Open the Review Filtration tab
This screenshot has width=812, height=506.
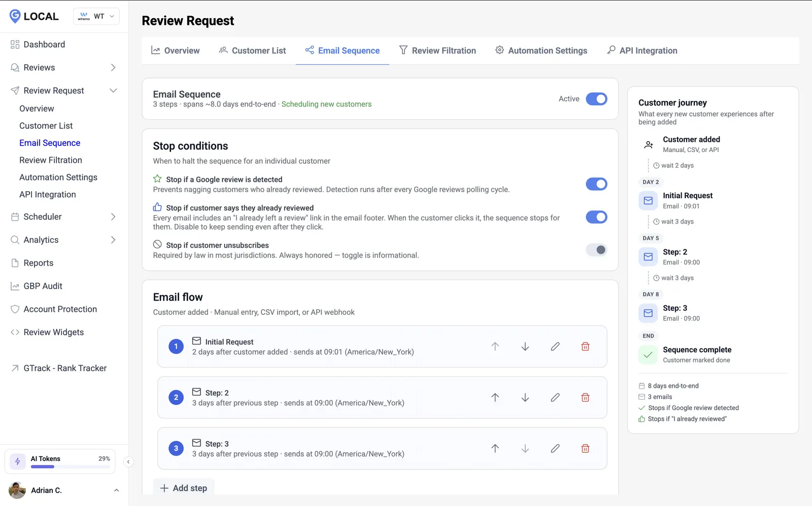[x=437, y=51]
